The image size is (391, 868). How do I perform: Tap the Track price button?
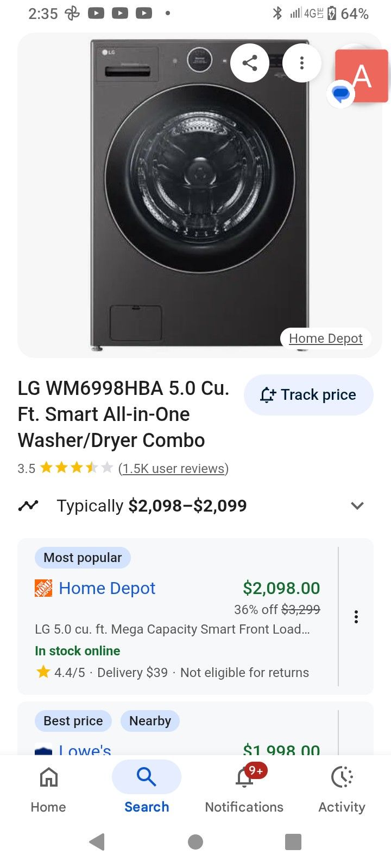tap(308, 395)
